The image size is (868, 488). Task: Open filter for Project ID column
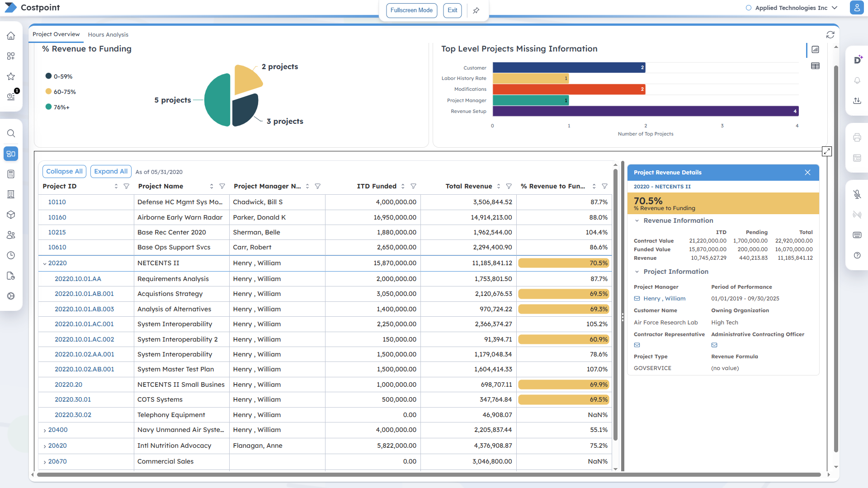[x=127, y=186]
